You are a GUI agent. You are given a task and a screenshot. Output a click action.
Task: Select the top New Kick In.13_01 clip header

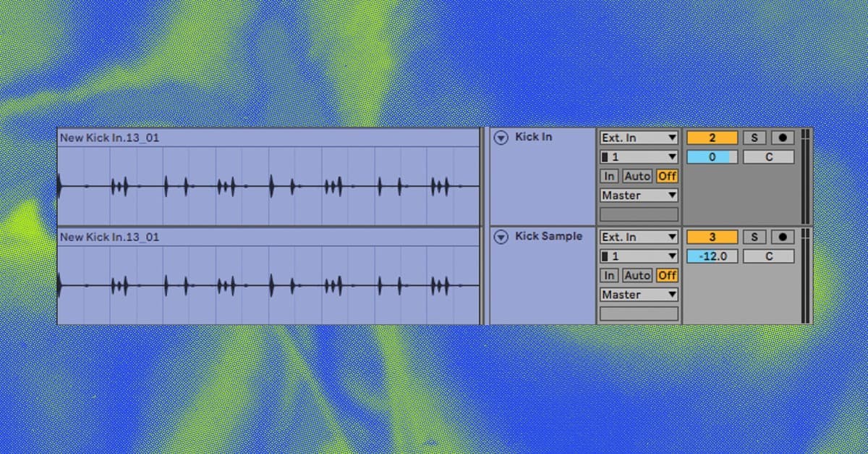coord(268,138)
